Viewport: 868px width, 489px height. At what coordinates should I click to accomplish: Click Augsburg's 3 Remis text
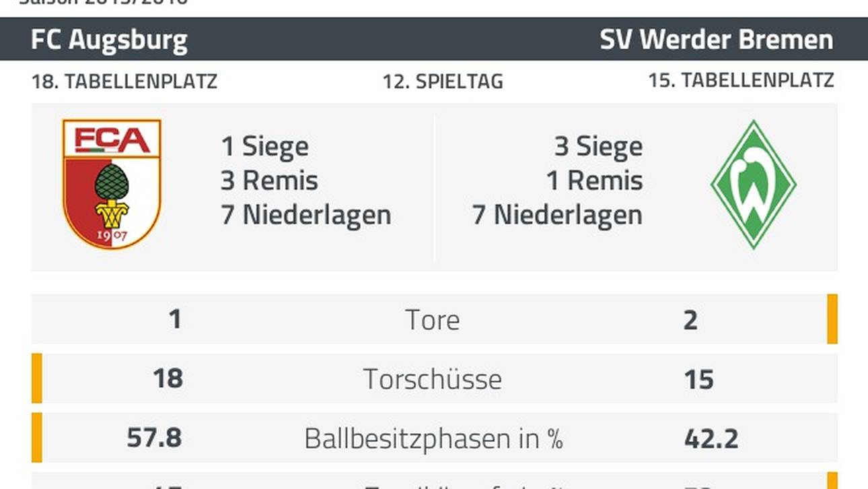coord(269,181)
